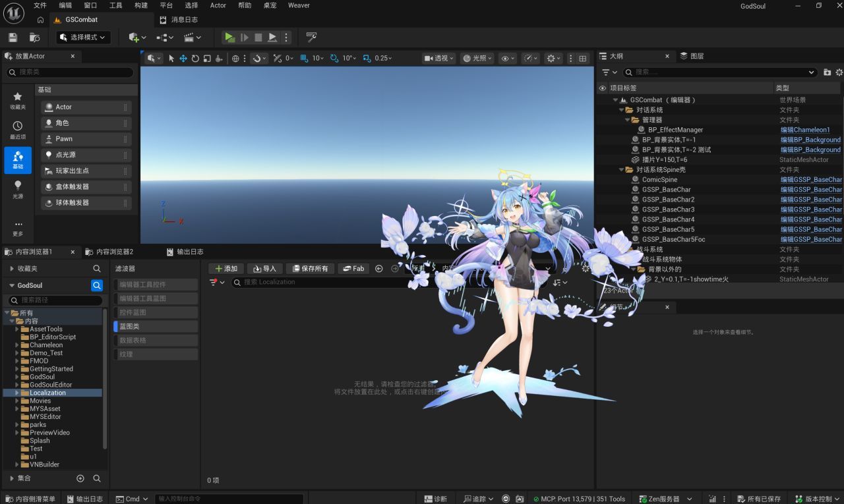Click the 导入 import button
The image size is (844, 504).
[x=264, y=269]
